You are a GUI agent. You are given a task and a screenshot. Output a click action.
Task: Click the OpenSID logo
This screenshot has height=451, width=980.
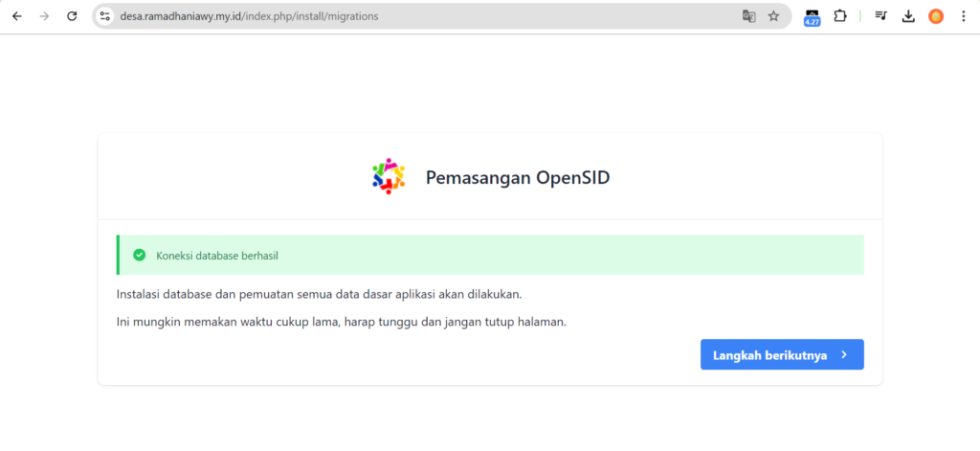[389, 176]
